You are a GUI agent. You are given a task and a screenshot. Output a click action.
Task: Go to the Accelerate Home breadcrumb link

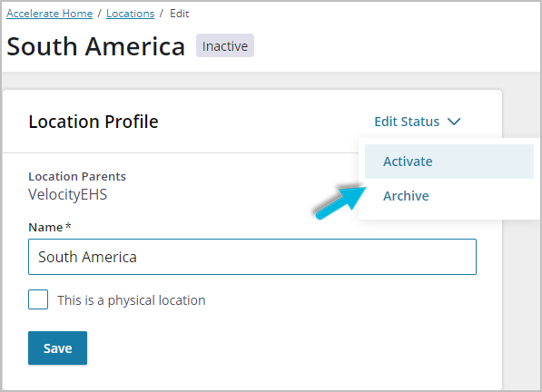(x=49, y=14)
